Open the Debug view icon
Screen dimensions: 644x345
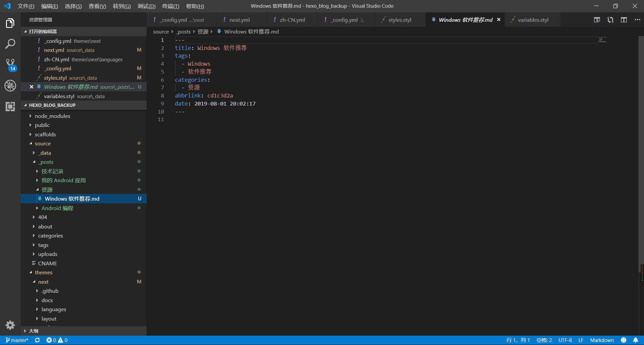point(10,86)
